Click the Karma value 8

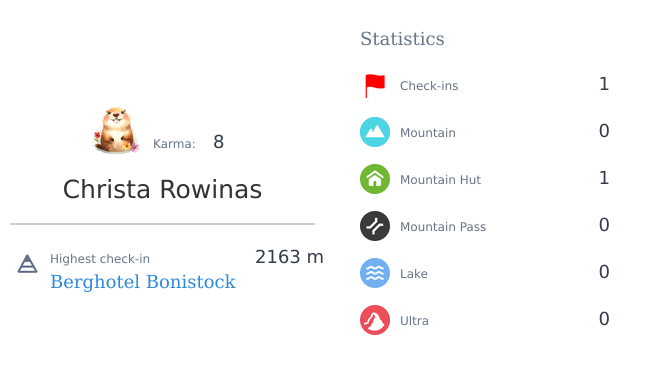(x=218, y=142)
